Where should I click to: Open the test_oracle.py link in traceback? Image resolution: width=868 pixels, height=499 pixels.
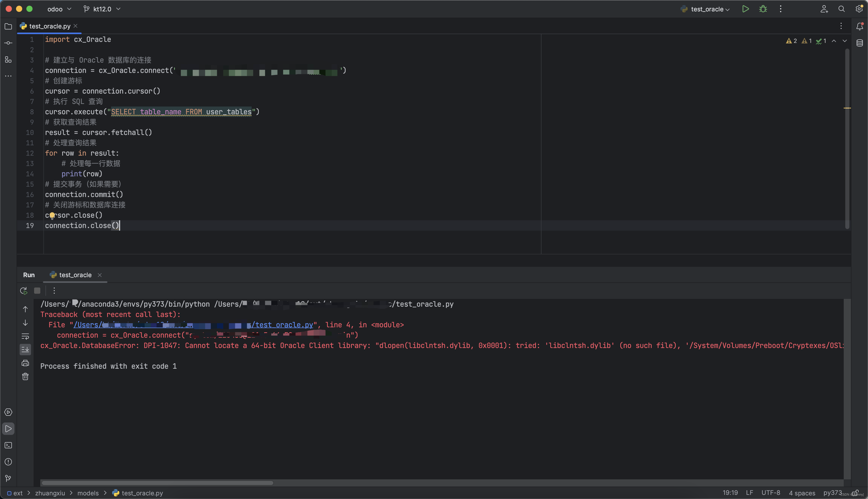193,325
